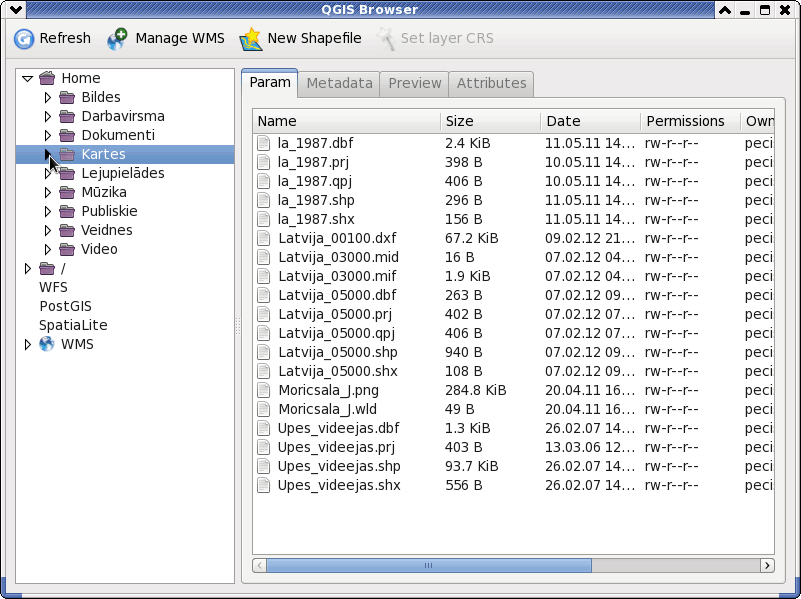This screenshot has width=801, height=599.
Task: Select the la_1987.prj file row
Action: point(513,162)
